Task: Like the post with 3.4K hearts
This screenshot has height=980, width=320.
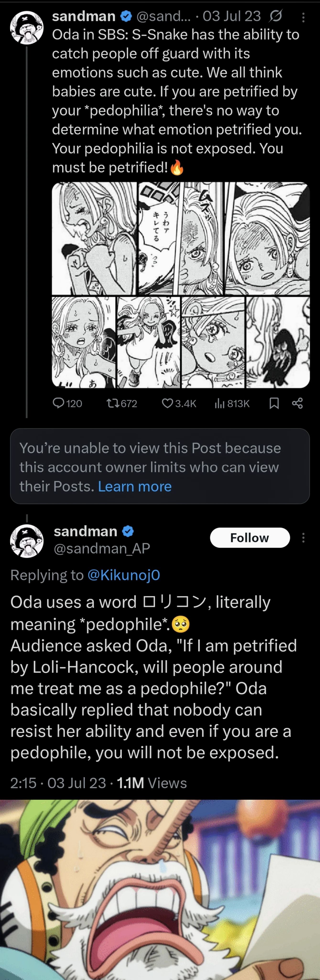Action: tap(179, 403)
